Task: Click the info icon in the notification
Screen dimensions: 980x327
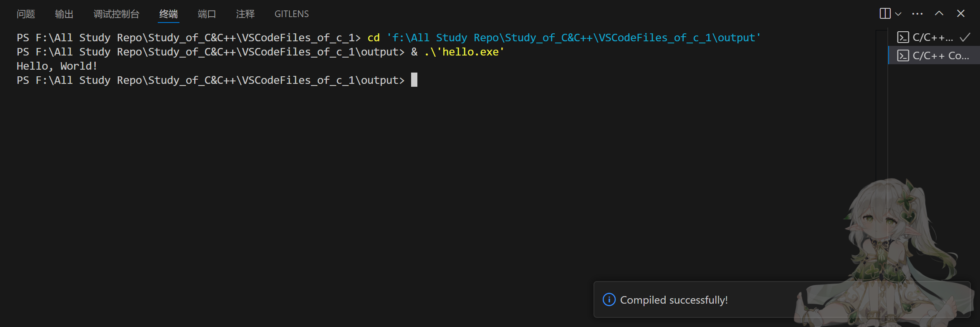Action: [609, 300]
